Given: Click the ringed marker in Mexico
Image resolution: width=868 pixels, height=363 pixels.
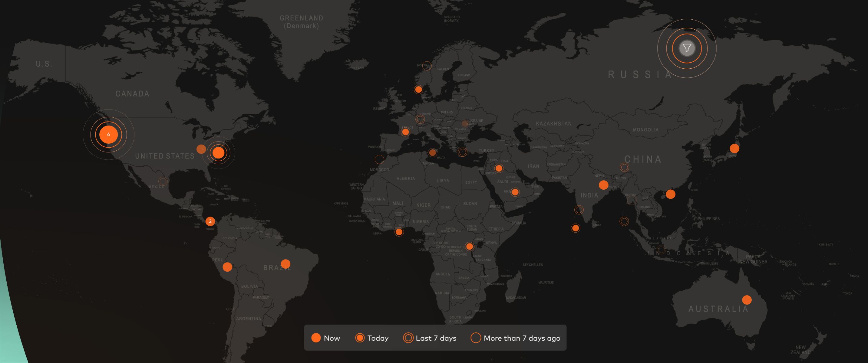Looking at the screenshot, I should pos(163,181).
